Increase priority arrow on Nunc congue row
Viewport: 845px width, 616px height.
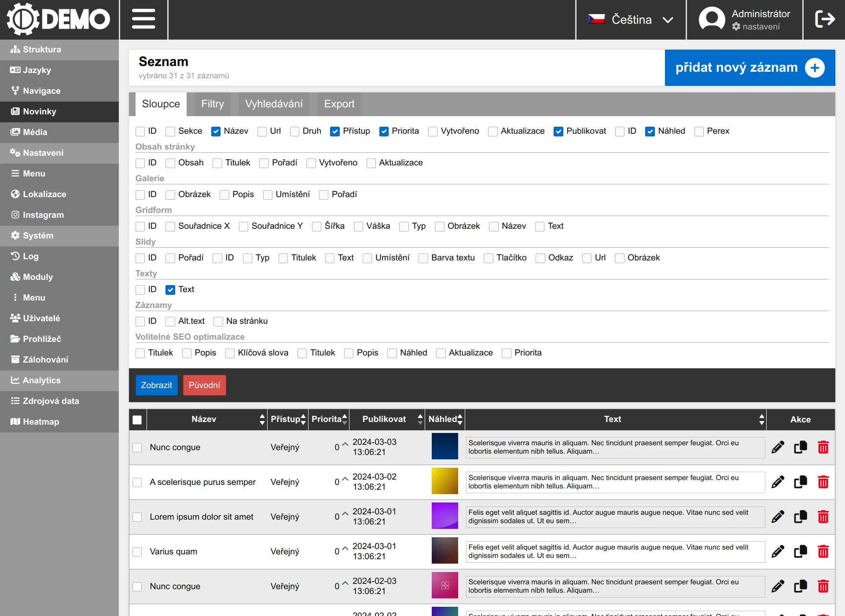[345, 444]
